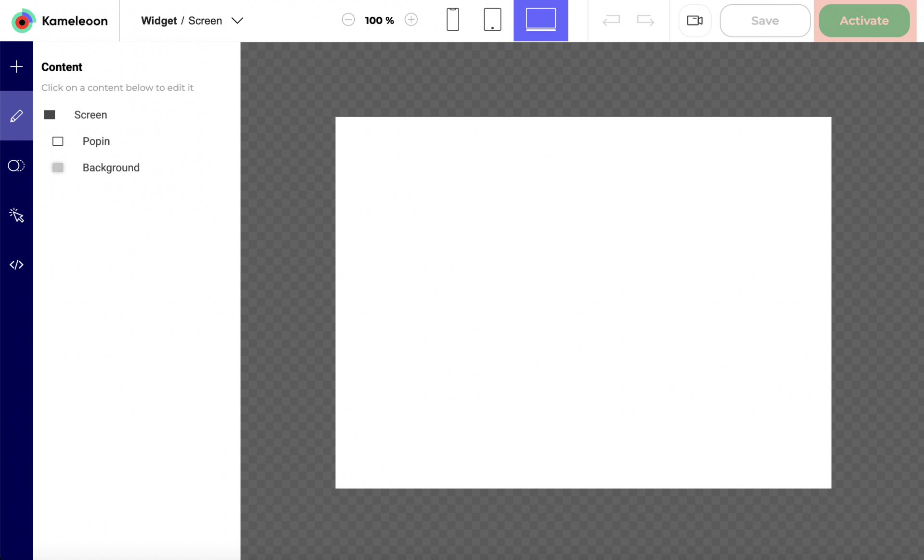Click the plus add-element sidebar icon
Viewport: 924px width, 560px height.
(16, 66)
